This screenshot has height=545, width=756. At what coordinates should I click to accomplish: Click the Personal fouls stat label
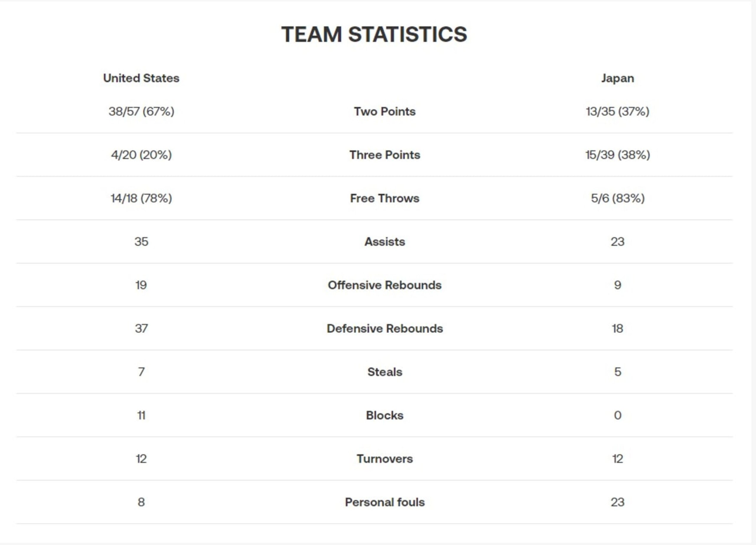(x=385, y=502)
